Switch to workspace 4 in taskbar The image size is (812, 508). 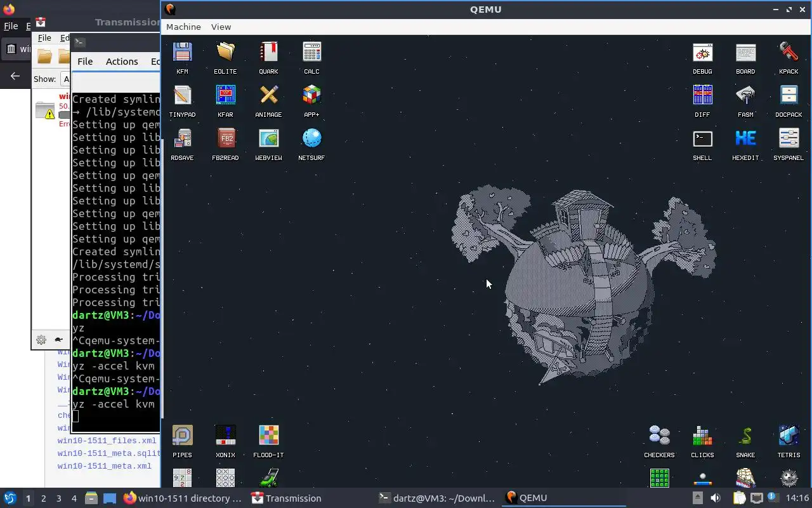tap(74, 498)
